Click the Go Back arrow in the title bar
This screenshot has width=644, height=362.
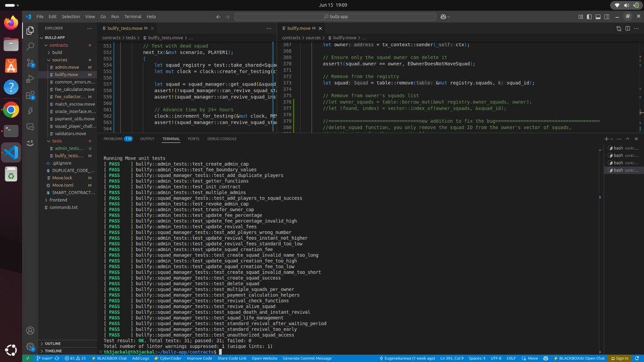pyautogui.click(x=219, y=17)
